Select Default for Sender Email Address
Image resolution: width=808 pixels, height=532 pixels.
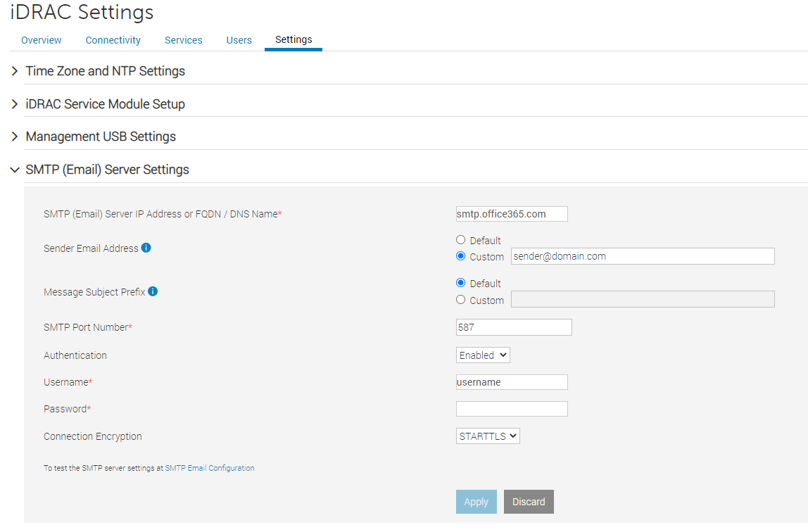coord(460,239)
